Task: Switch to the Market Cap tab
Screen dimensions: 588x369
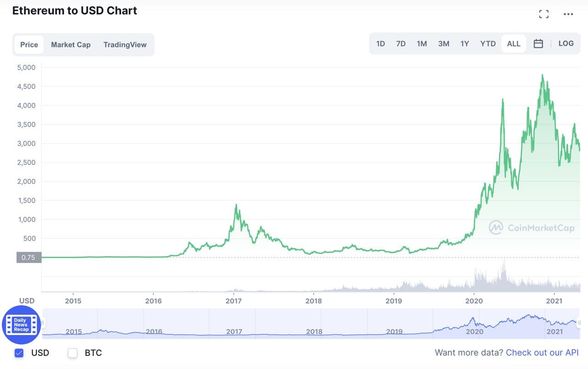Action: pos(71,45)
